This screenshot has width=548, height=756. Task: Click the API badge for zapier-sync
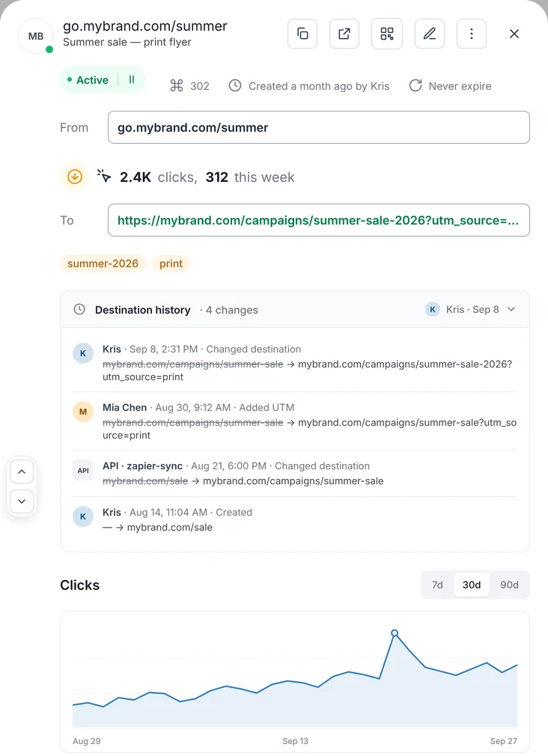pos(83,470)
